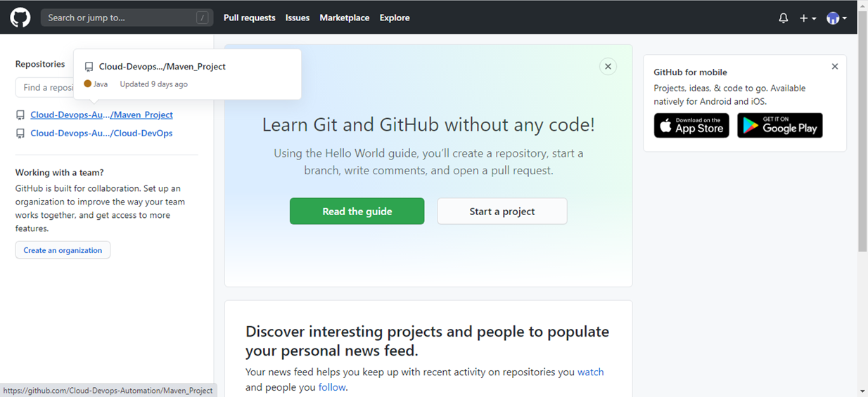Expand the plus create-new menu
Screen dimensions: 868x397
click(x=808, y=18)
